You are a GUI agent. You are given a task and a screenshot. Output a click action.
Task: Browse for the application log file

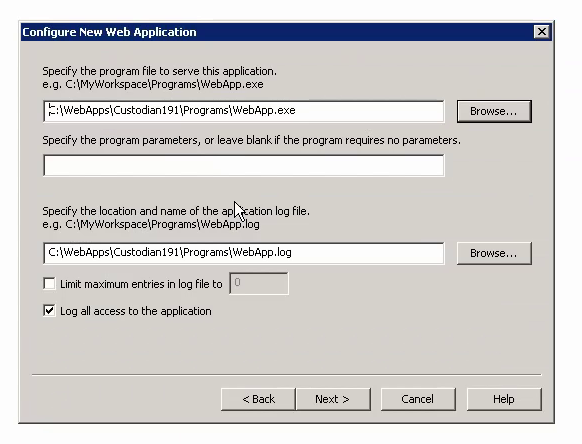pyautogui.click(x=494, y=253)
